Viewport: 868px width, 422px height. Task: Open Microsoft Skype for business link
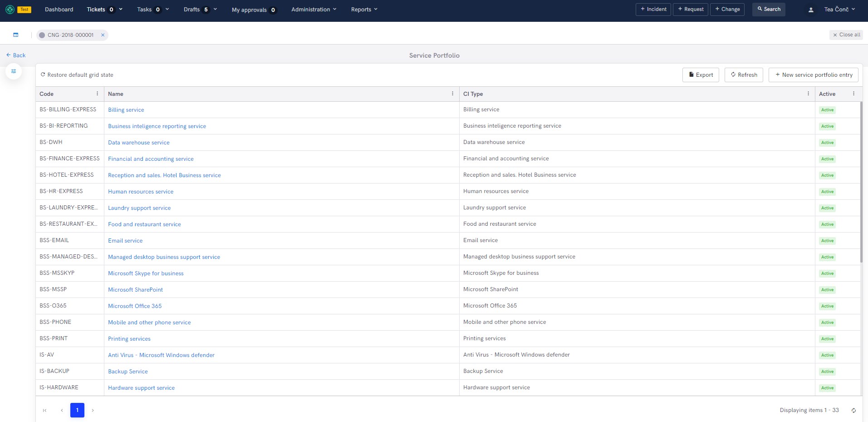[x=146, y=273]
